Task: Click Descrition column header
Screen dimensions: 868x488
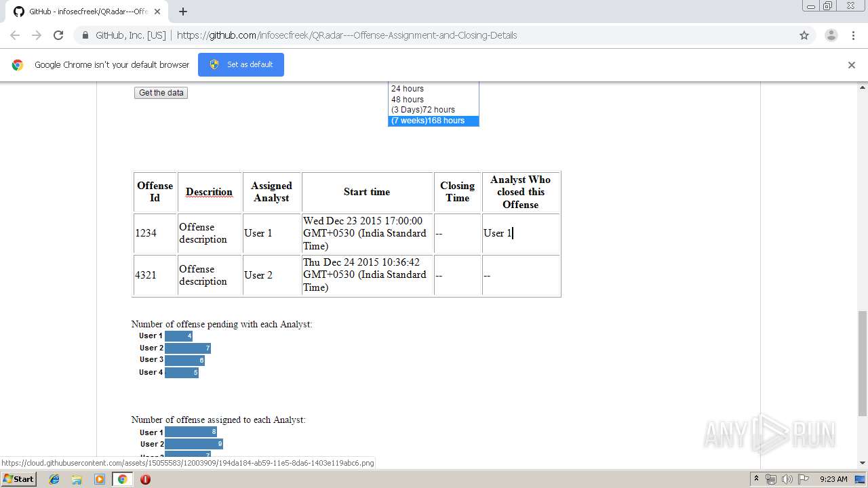Action: click(210, 192)
